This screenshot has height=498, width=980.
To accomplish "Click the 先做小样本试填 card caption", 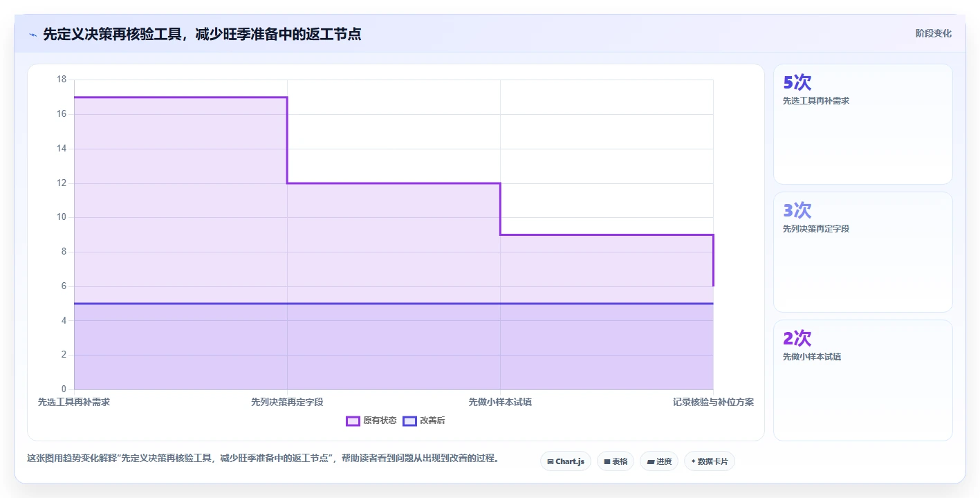I will (811, 357).
